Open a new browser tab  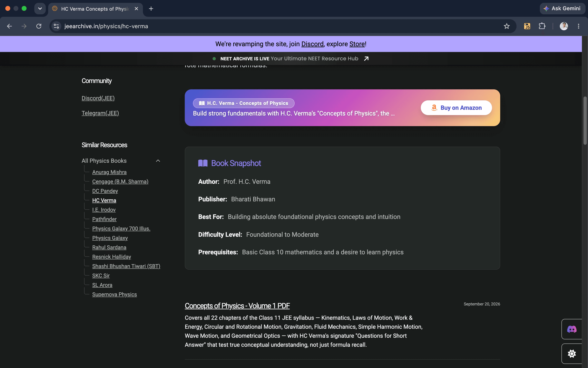pos(151,9)
